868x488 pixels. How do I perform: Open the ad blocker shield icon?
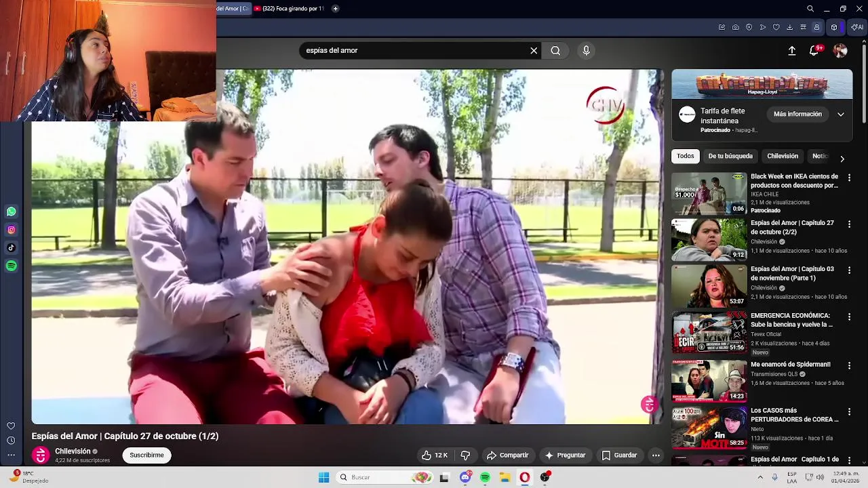tap(749, 27)
